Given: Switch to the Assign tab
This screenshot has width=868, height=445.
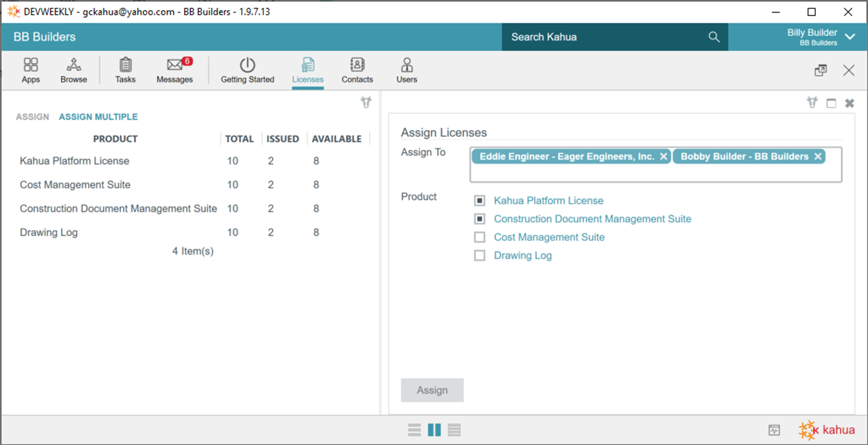Looking at the screenshot, I should (x=32, y=117).
